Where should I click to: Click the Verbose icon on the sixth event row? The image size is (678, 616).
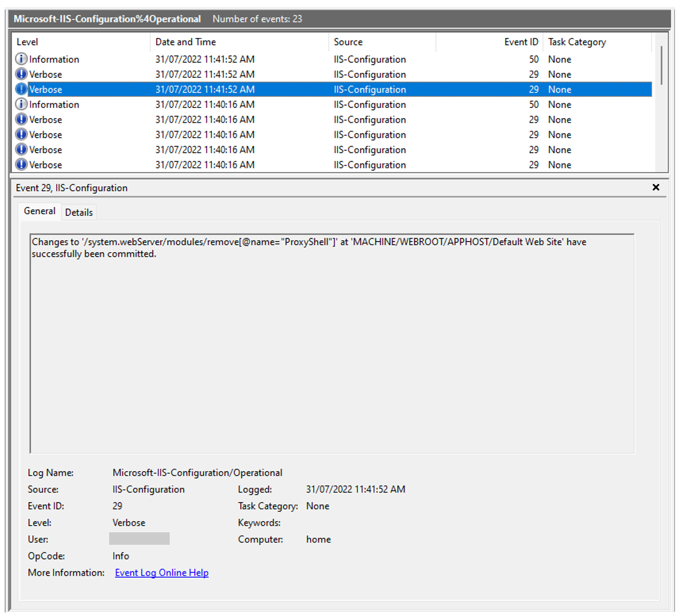pos(21,135)
